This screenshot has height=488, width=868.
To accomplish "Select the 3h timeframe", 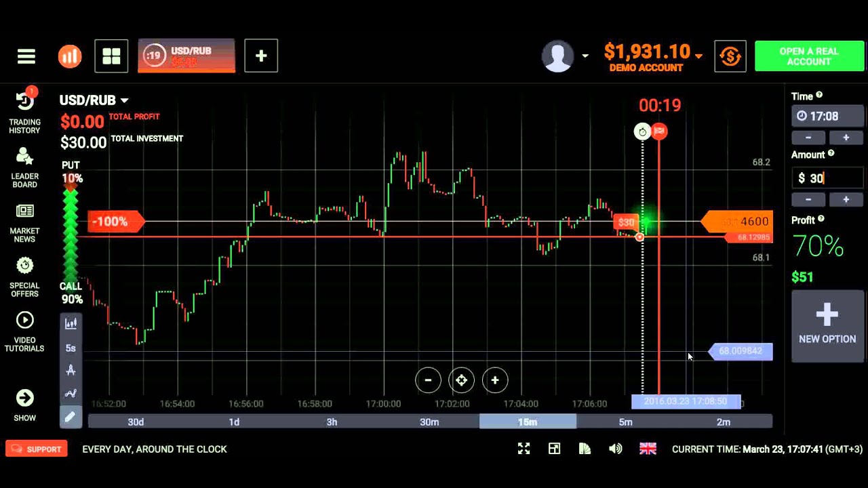I will (x=332, y=422).
